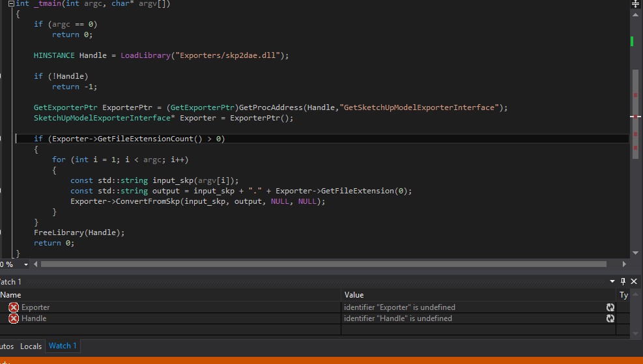Pin the Watch 1 panel
643x364 pixels.
pos(623,281)
